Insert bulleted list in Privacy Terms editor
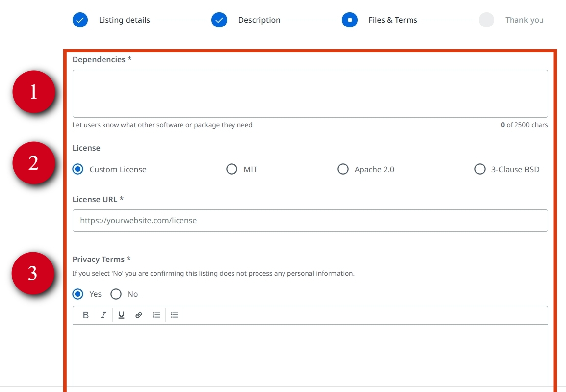 pos(174,315)
